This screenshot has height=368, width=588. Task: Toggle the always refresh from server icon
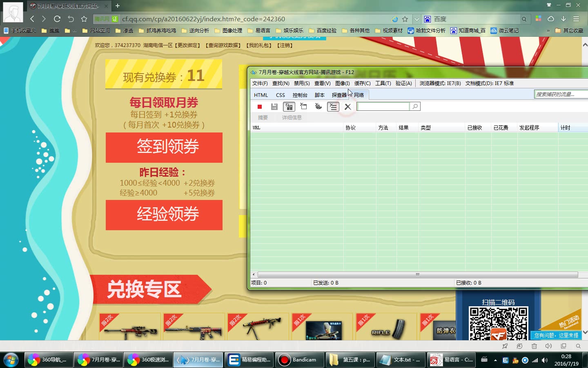pos(289,107)
